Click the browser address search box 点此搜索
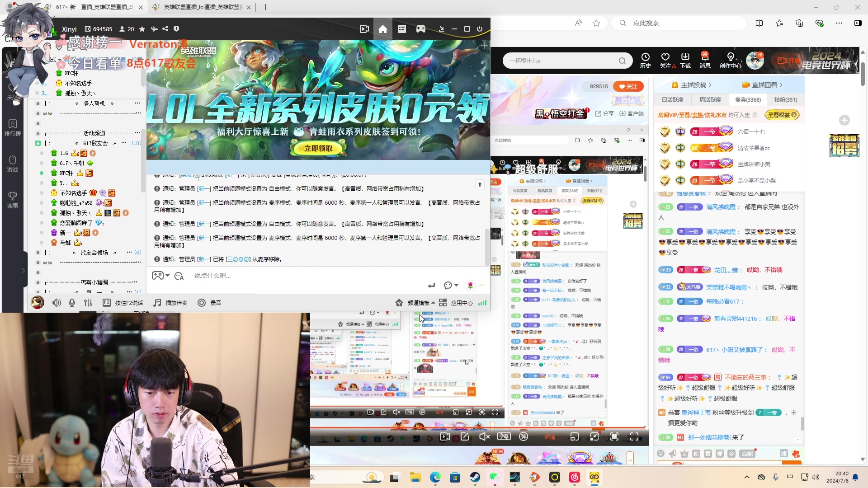 [678, 23]
